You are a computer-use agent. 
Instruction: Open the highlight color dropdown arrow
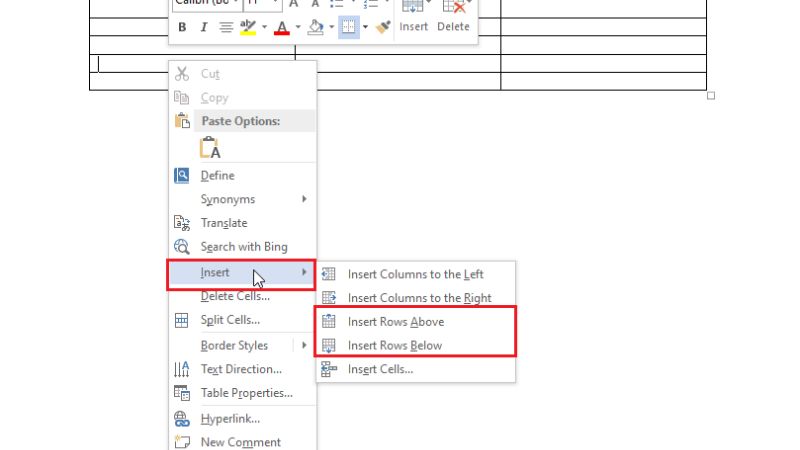point(264,27)
